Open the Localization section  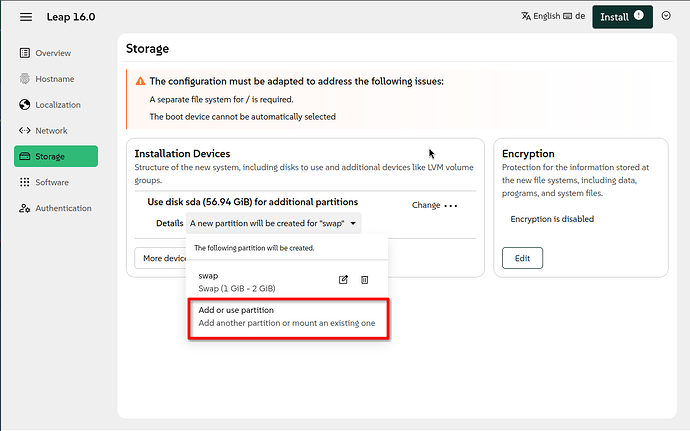[56, 105]
